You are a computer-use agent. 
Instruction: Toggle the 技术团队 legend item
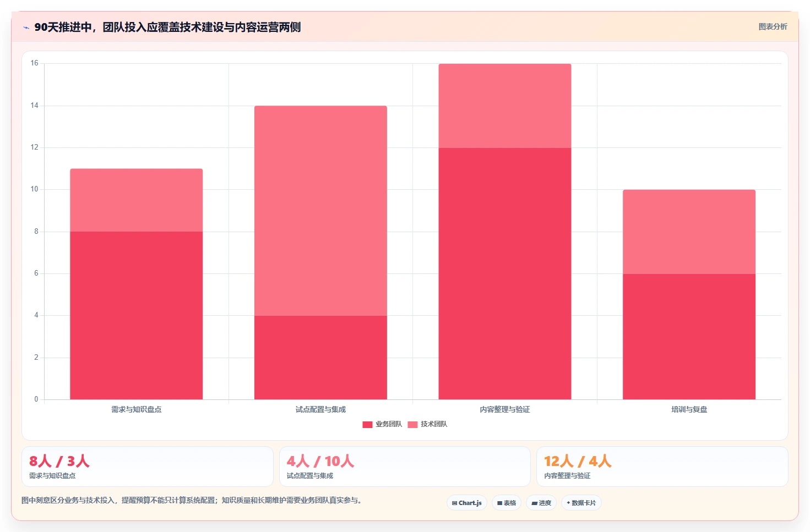[x=427, y=424]
